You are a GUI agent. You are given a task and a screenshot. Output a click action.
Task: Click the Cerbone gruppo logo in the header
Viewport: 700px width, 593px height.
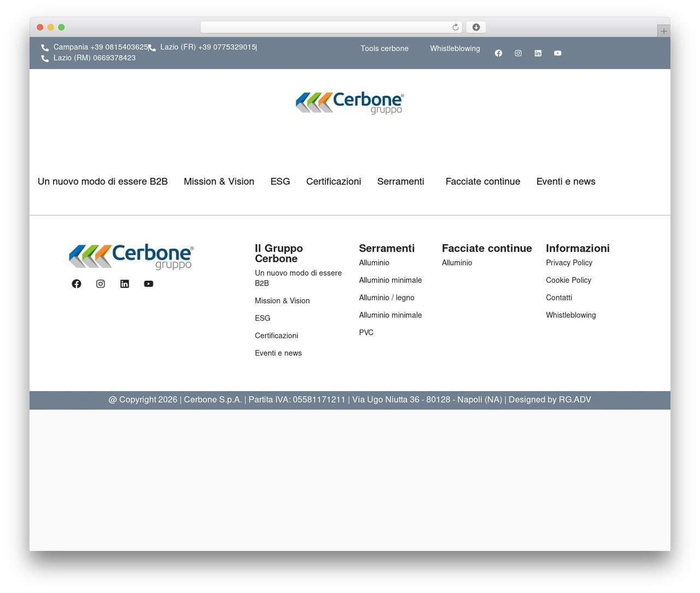click(x=350, y=103)
